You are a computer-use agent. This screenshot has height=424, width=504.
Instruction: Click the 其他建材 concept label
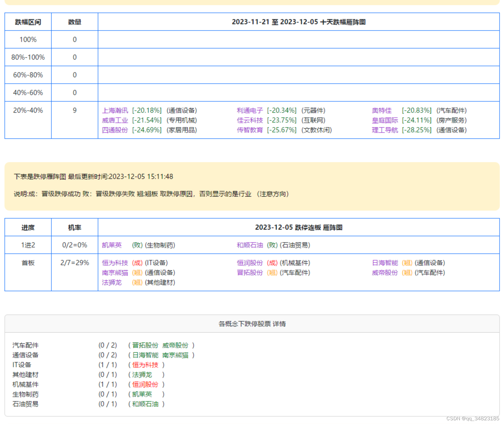click(25, 375)
